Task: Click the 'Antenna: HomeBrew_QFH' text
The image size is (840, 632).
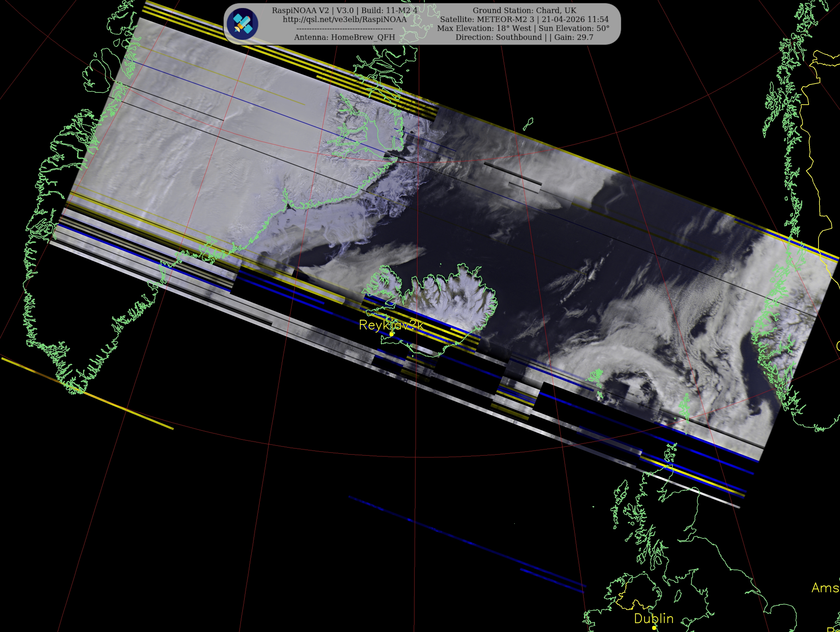Action: point(344,37)
